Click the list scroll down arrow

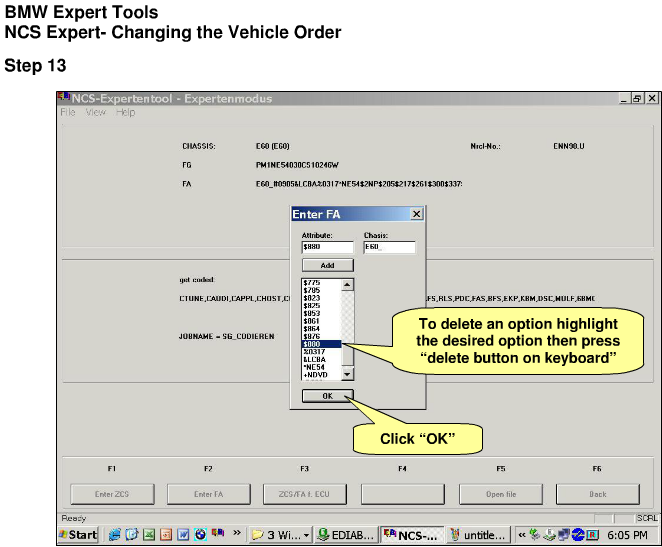pos(347,374)
